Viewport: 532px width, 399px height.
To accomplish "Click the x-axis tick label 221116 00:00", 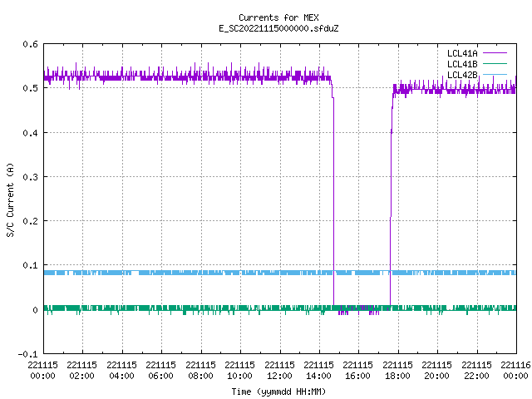I will 515,371.
